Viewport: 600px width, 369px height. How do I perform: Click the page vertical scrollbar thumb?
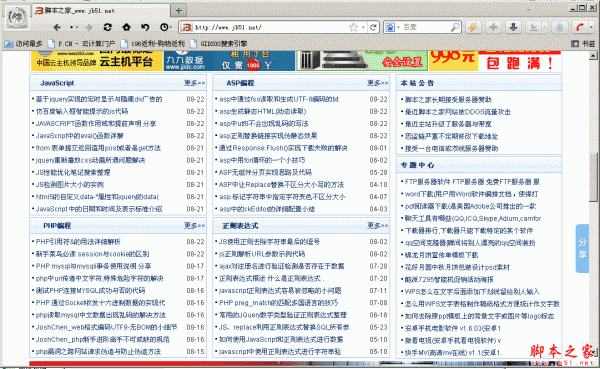pyautogui.click(x=593, y=176)
